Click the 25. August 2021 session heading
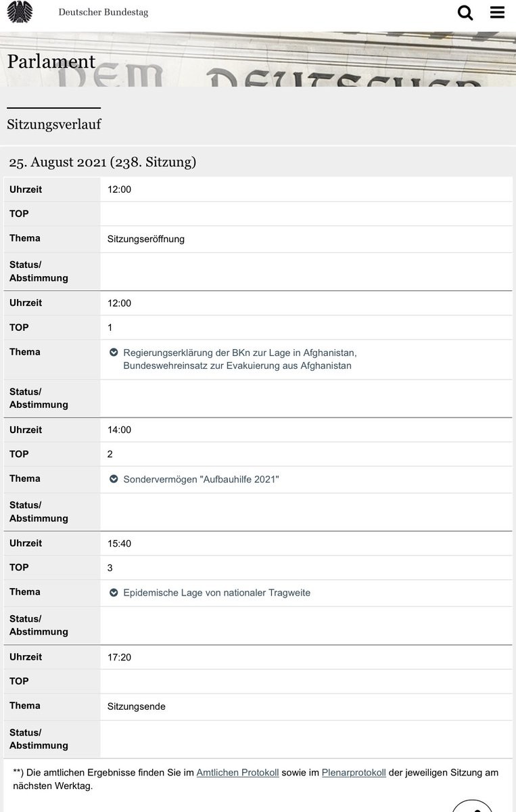Screen dimensions: 516x812 point(102,162)
